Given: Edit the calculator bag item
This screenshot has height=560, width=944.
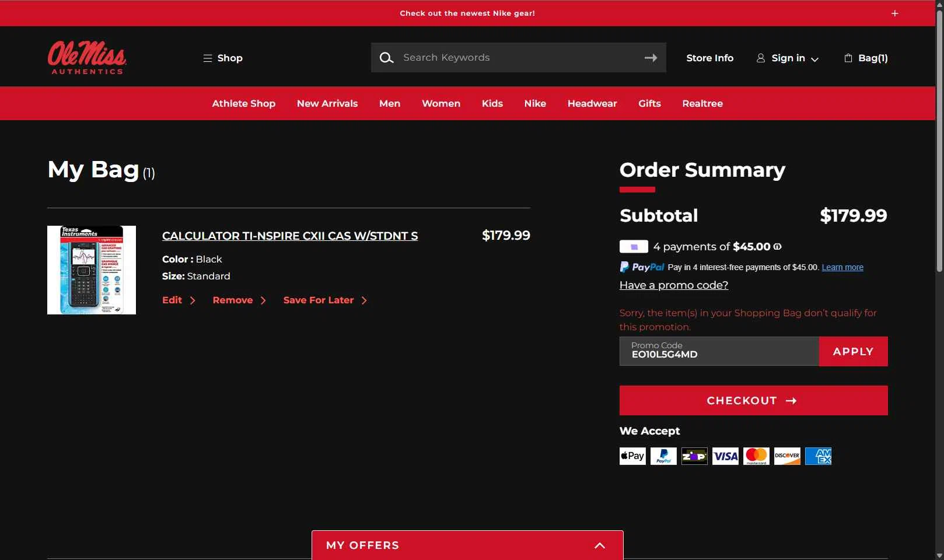Looking at the screenshot, I should click(172, 300).
